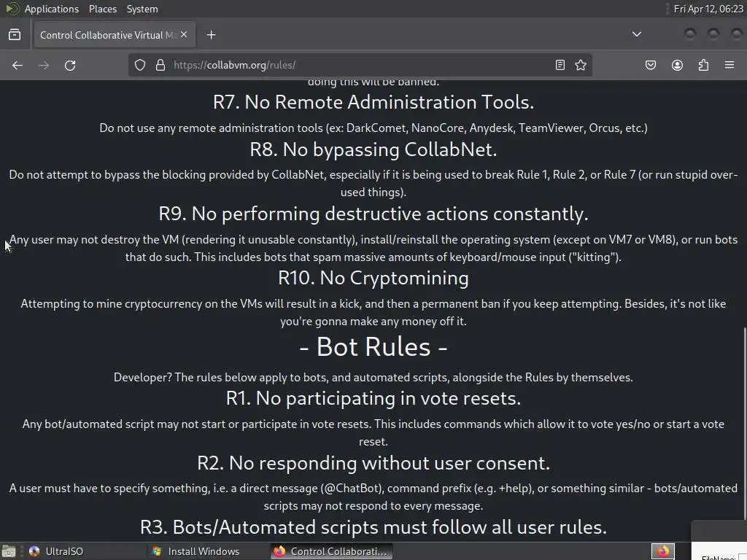Viewport: 747px width, 560px height.
Task: Click the page vertical scrollbar thumb
Action: (745, 424)
